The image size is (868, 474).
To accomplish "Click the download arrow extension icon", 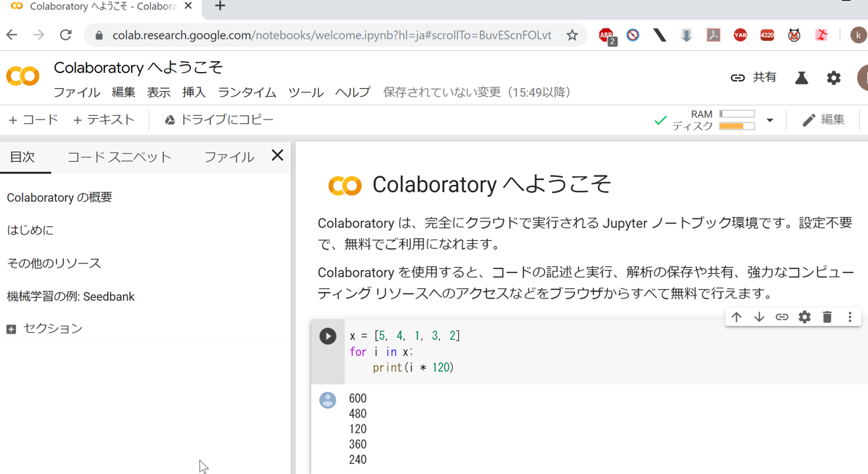I will tap(687, 36).
